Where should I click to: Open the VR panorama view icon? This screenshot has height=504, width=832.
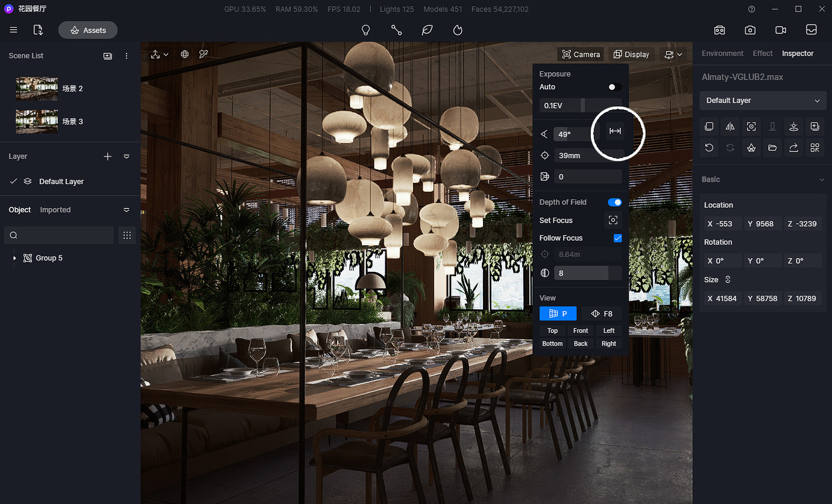pyautogui.click(x=719, y=30)
